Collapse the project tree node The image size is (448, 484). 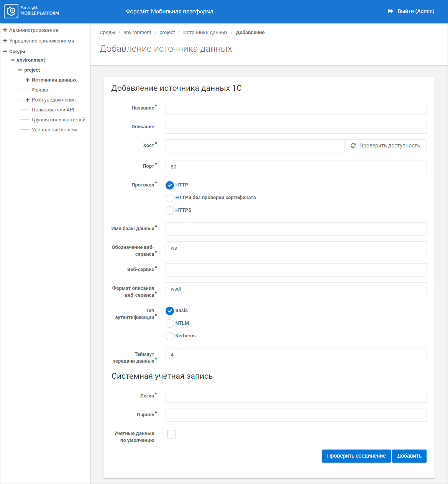pyautogui.click(x=20, y=70)
